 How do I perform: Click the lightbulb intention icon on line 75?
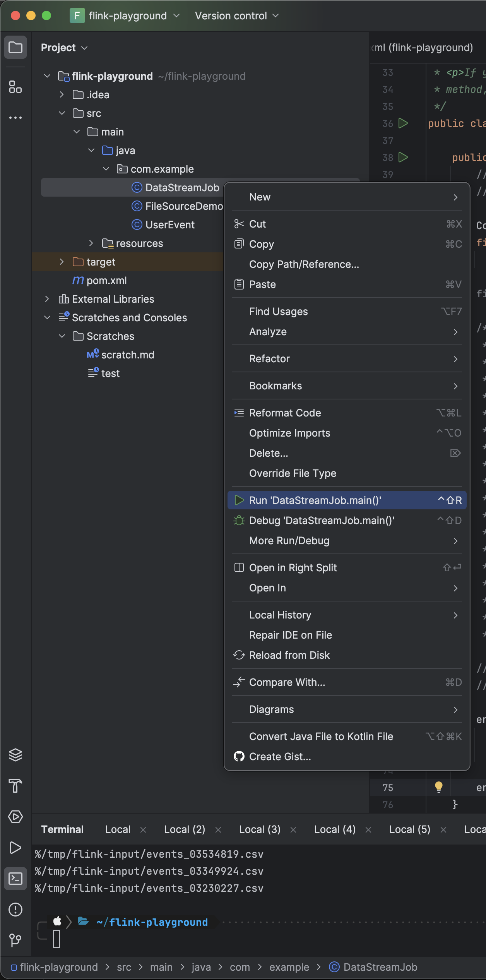point(438,787)
